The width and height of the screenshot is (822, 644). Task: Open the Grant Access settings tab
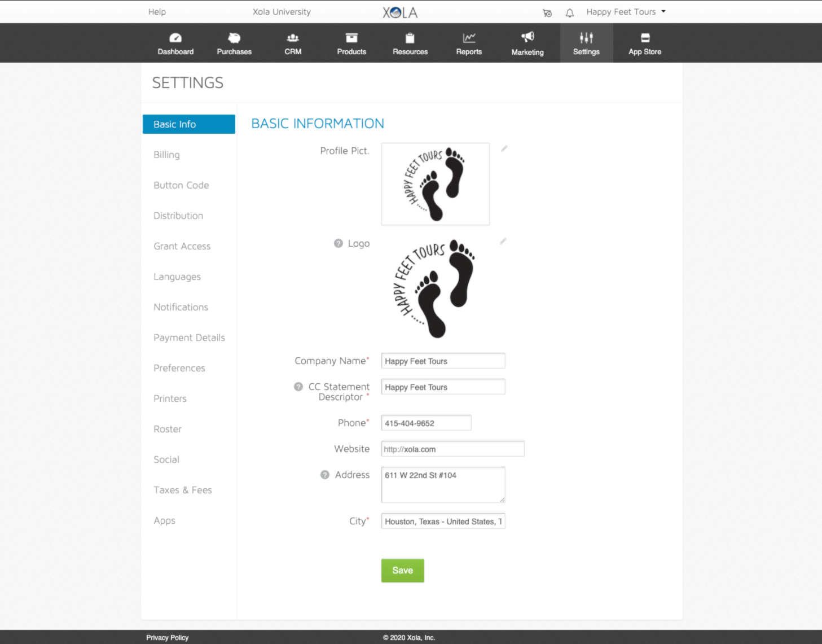(x=182, y=246)
